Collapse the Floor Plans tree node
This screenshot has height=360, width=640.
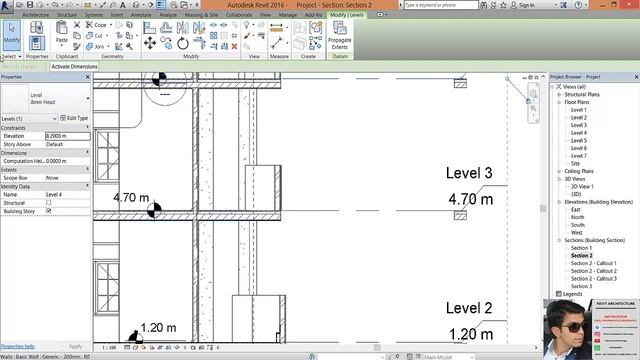pos(559,102)
